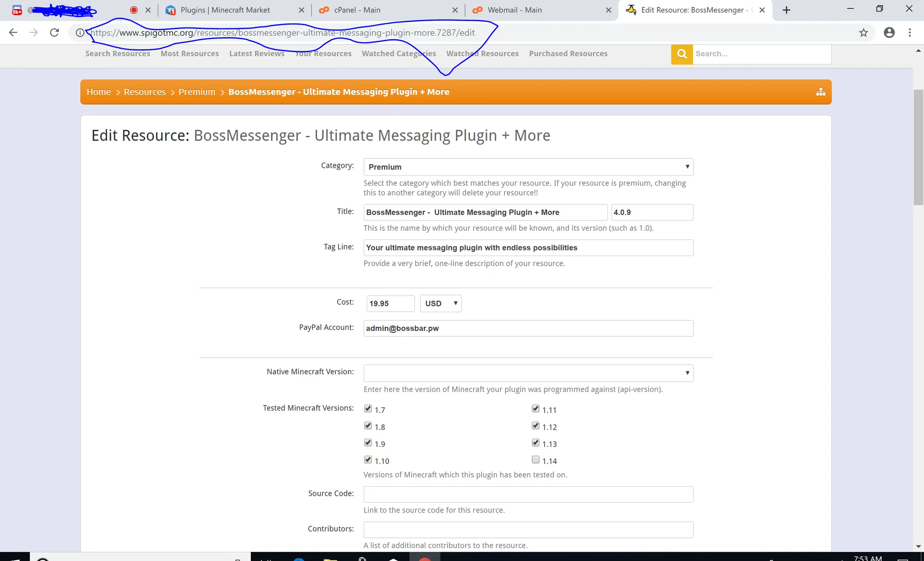
Task: Click site information icon in address bar
Action: pyautogui.click(x=80, y=33)
